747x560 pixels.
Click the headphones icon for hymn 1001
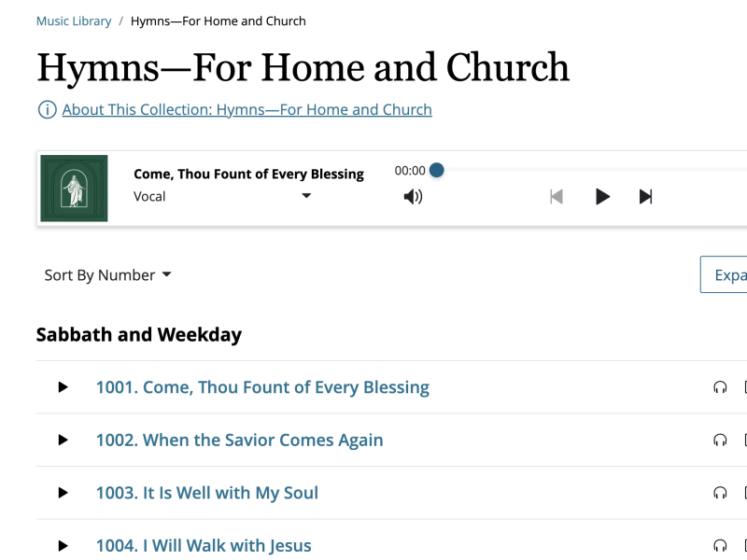coord(720,387)
